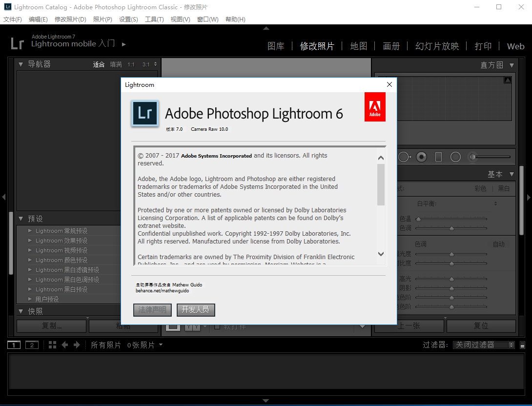Open the 编辑(E) menu
Screen dimensions: 532x406
tap(38, 20)
